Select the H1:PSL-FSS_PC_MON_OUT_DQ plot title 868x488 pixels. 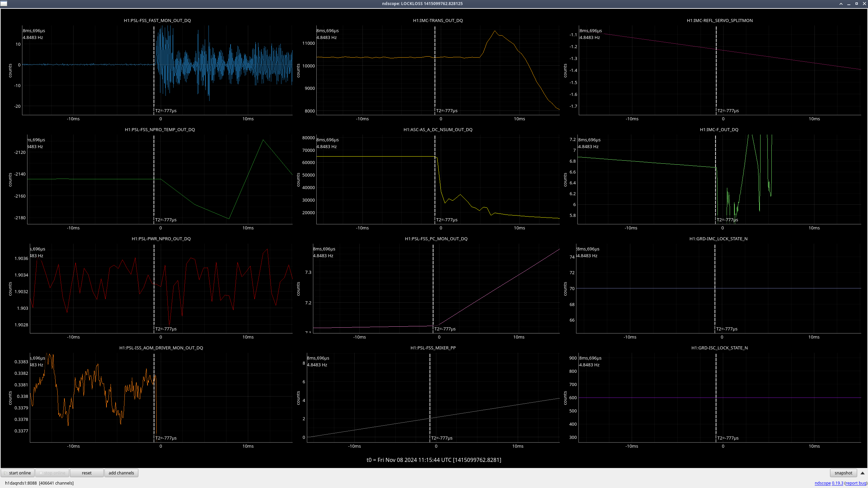[436, 239]
